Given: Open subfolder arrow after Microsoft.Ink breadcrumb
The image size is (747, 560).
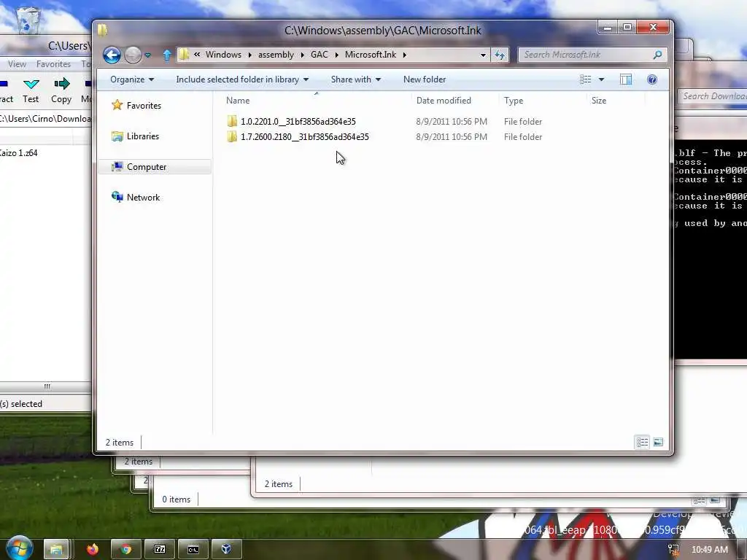Looking at the screenshot, I should coord(404,55).
